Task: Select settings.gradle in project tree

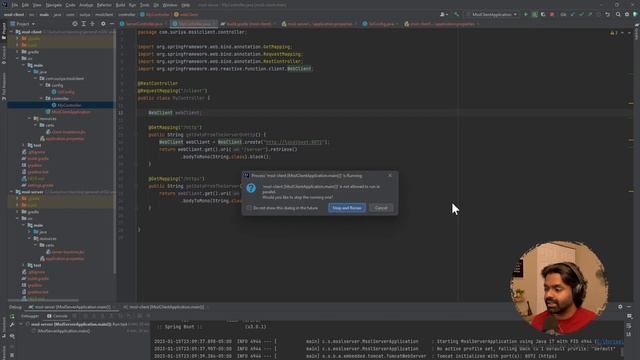Action: (x=38, y=185)
